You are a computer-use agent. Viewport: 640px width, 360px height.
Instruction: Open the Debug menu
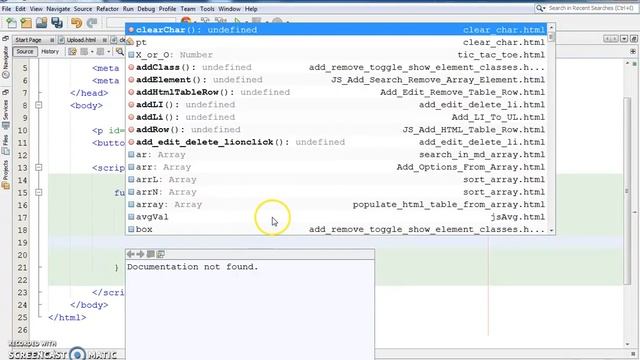point(146,9)
